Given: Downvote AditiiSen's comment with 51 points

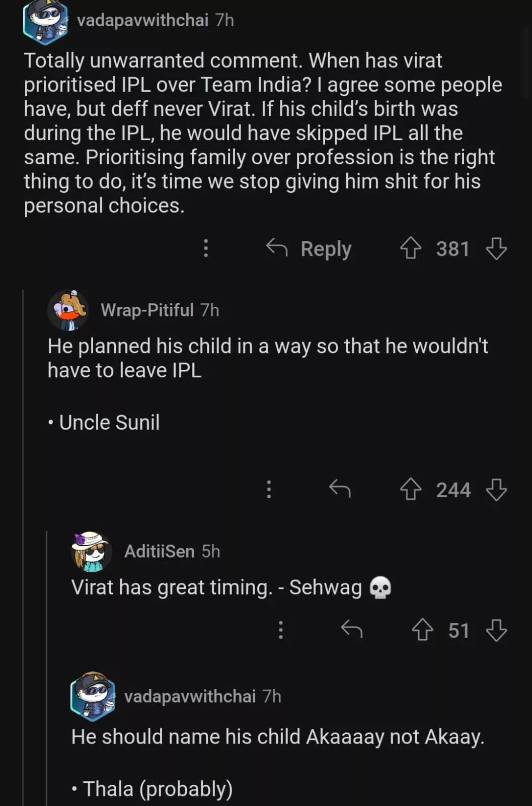Looking at the screenshot, I should tap(496, 630).
